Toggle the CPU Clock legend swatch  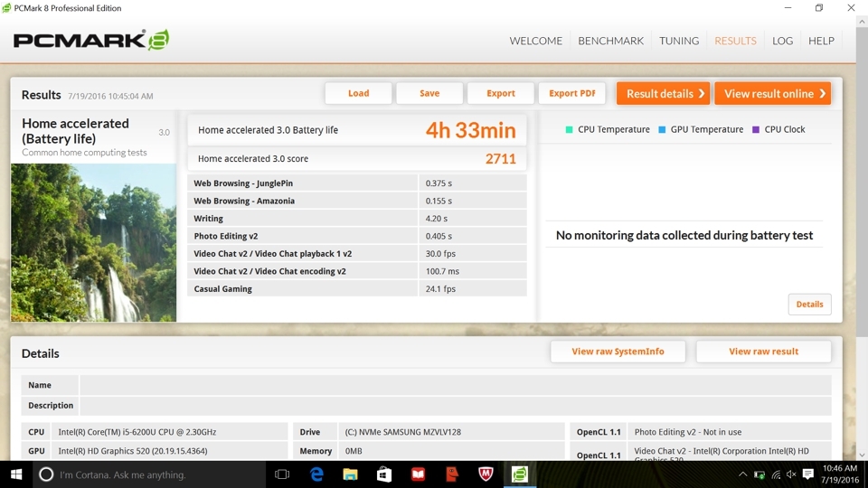[x=756, y=129]
